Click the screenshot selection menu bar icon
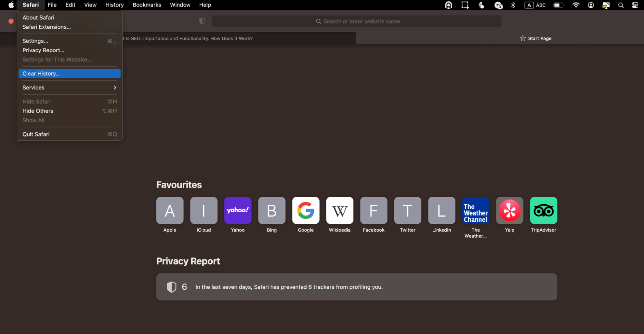The image size is (644, 334). pos(465,5)
